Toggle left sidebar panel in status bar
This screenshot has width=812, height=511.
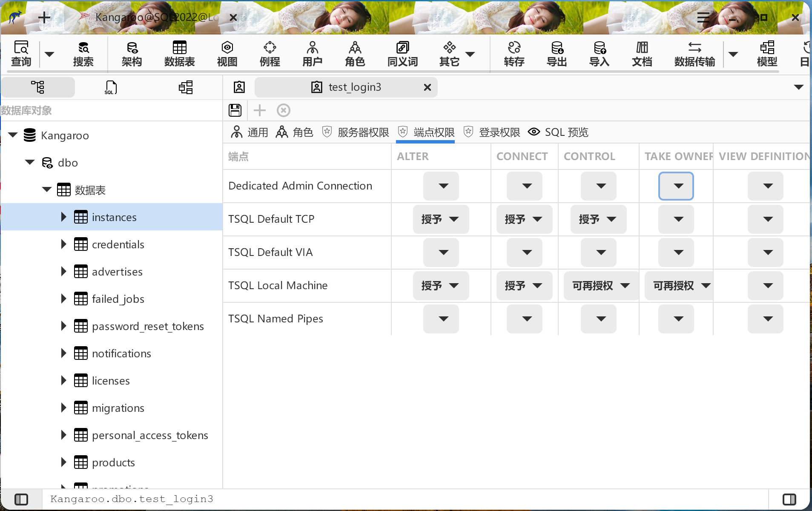21,499
